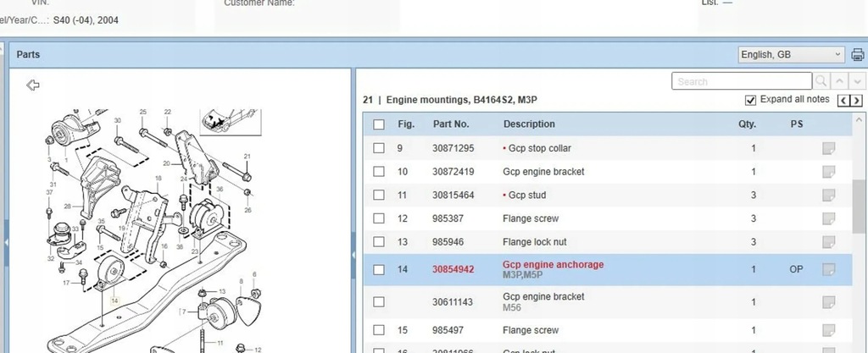Go to next section arrow
Image resolution: width=868 pixels, height=353 pixels.
coord(856,101)
